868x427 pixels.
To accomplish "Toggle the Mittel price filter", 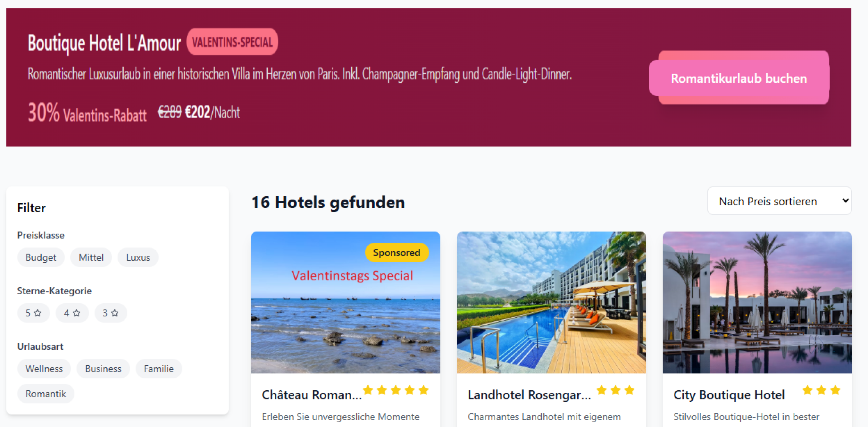I will tap(91, 257).
